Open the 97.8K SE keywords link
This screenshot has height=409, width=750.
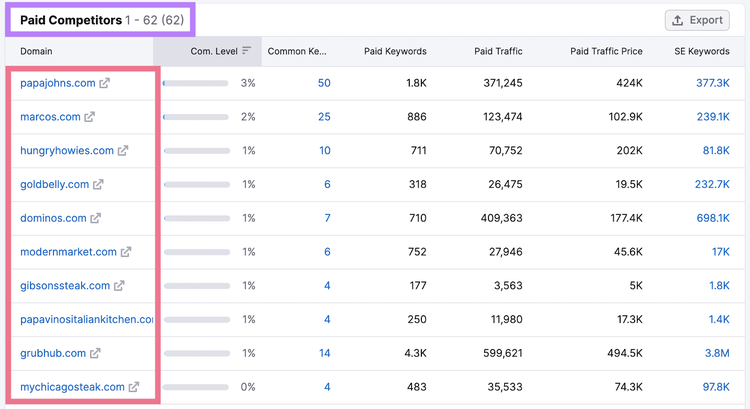point(716,387)
